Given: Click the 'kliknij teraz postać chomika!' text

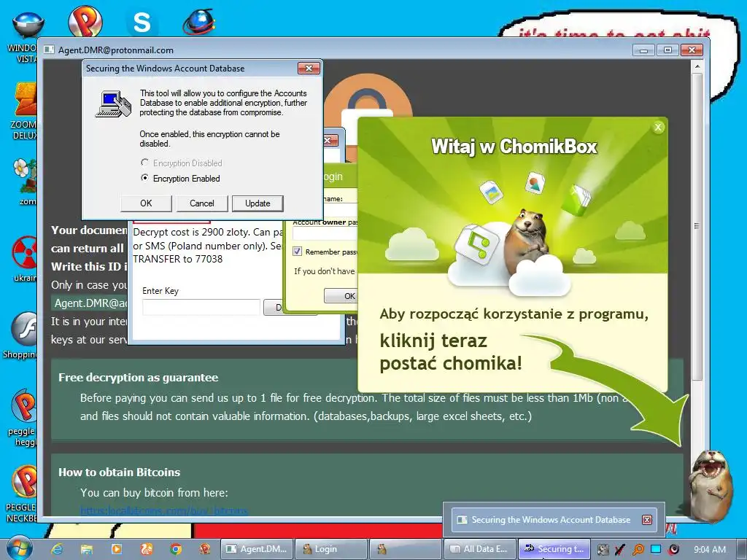Looking at the screenshot, I should pos(451,352).
